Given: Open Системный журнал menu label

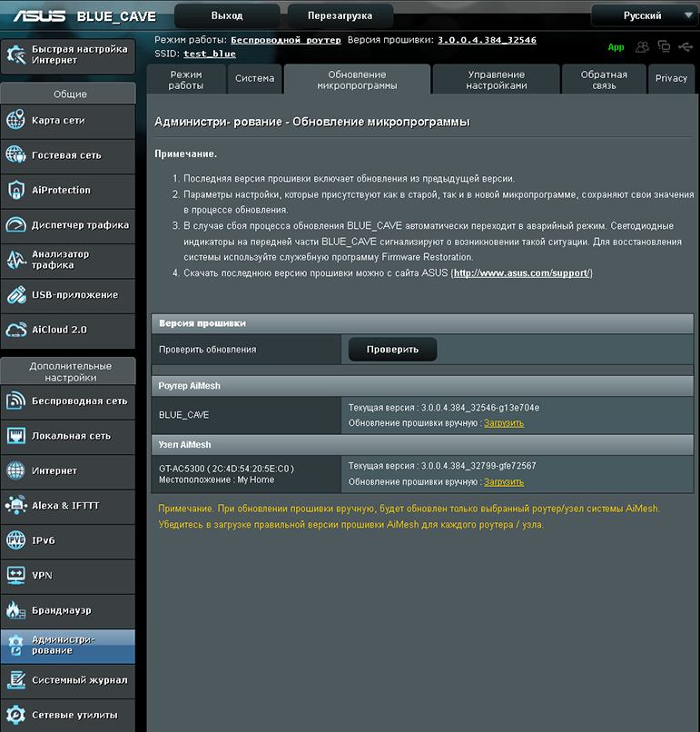Looking at the screenshot, I should point(79,680).
